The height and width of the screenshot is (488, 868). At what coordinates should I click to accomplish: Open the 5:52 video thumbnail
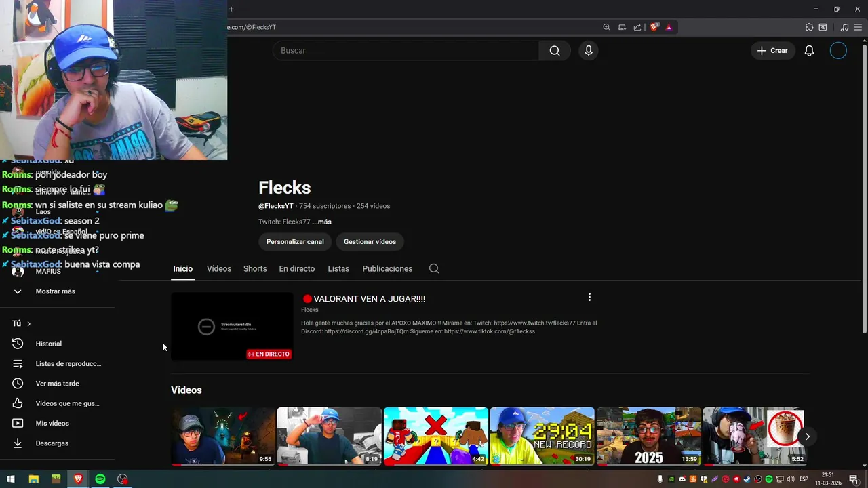click(754, 436)
